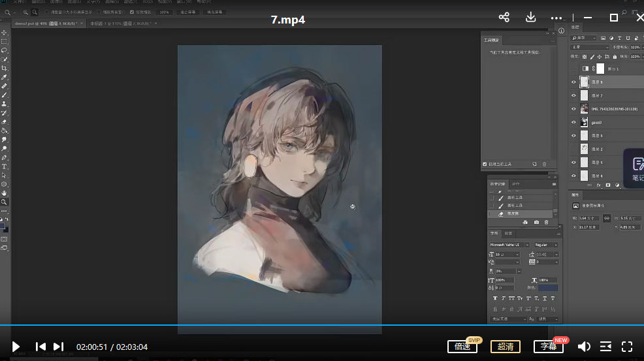
Task: Toggle the current-tool-only checkbox in Tool Presets
Action: [485, 165]
